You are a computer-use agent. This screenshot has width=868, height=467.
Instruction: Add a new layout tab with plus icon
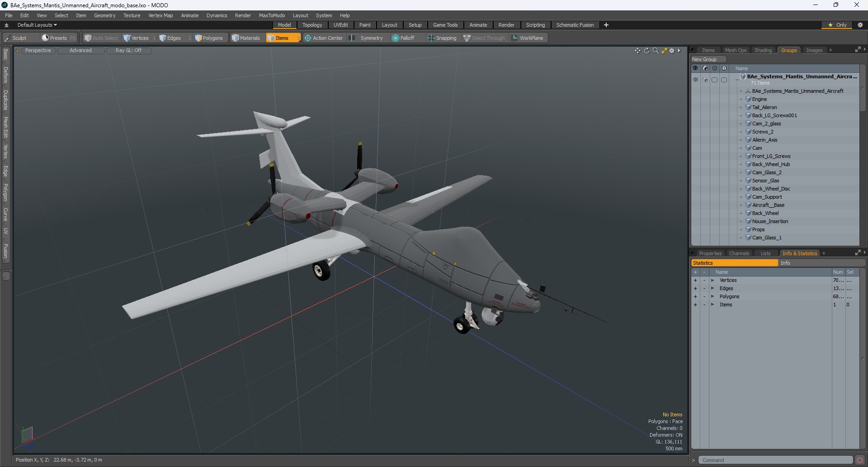(606, 25)
